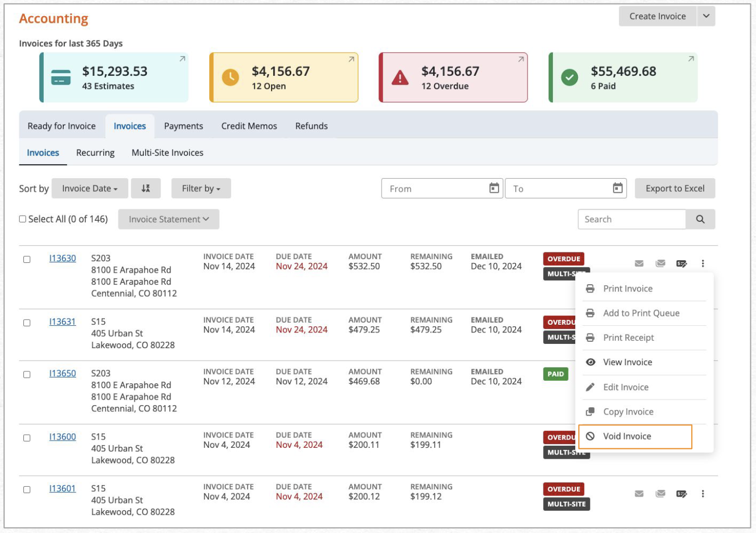Viewport: 756px width, 533px height.
Task: Click email icon on invoice I13601 row
Action: point(639,494)
